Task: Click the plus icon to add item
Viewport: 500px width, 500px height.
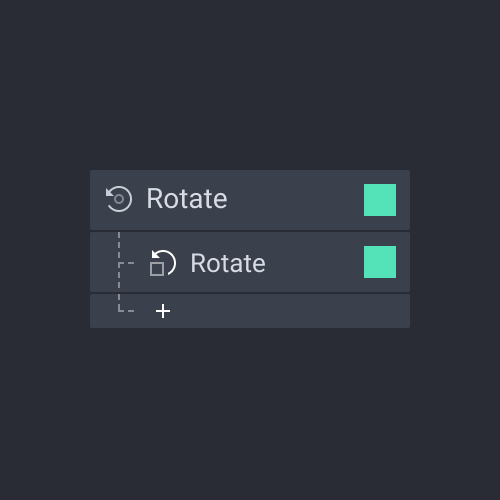Action: point(163,311)
